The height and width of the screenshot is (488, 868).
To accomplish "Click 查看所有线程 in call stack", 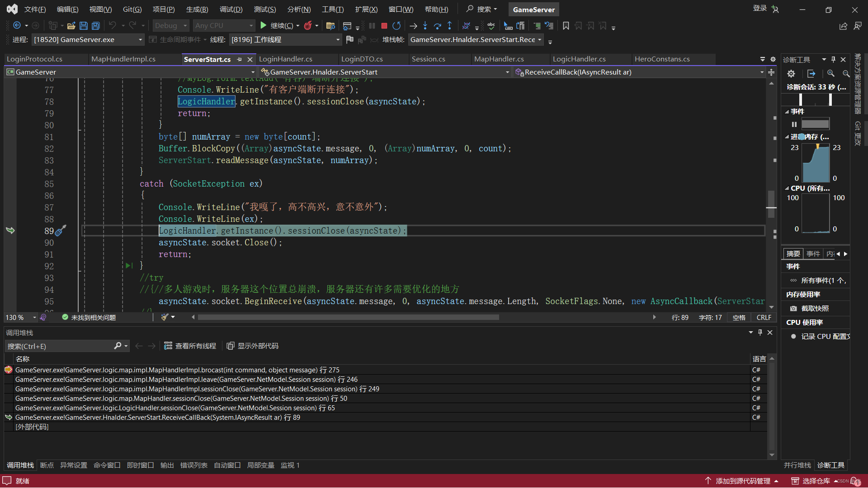I will coord(190,346).
